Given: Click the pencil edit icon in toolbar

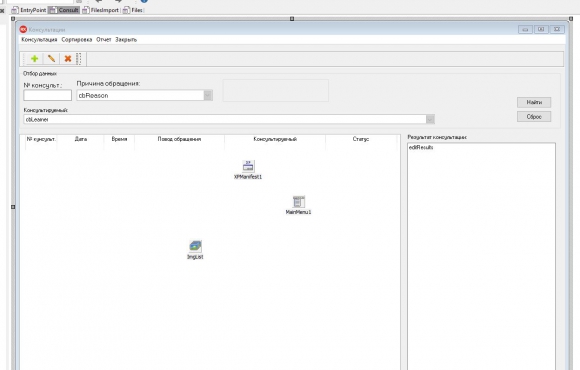Looking at the screenshot, I should [x=51, y=58].
